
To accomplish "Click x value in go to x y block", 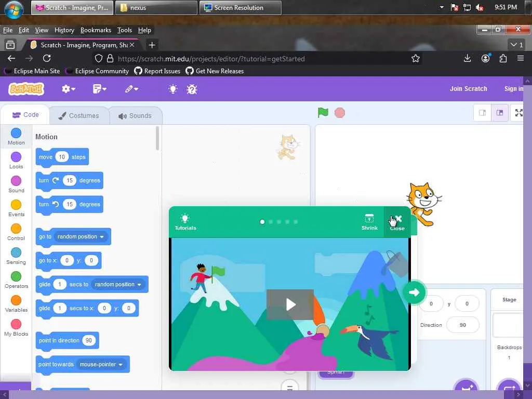I will (67, 261).
